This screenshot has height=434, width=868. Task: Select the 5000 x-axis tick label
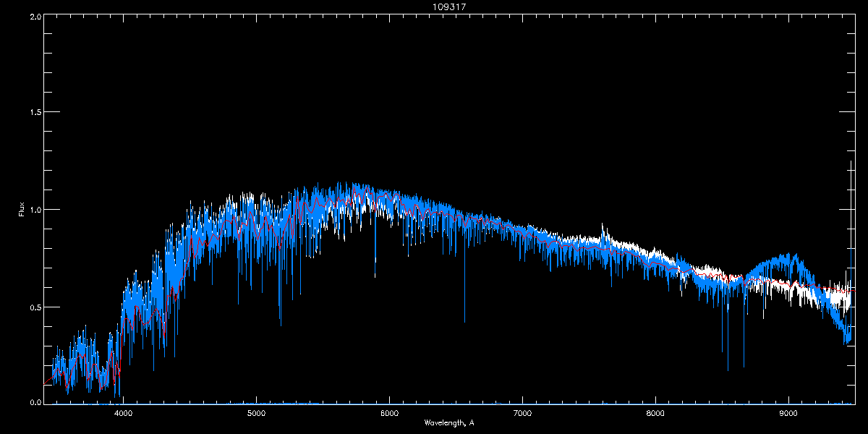(256, 414)
